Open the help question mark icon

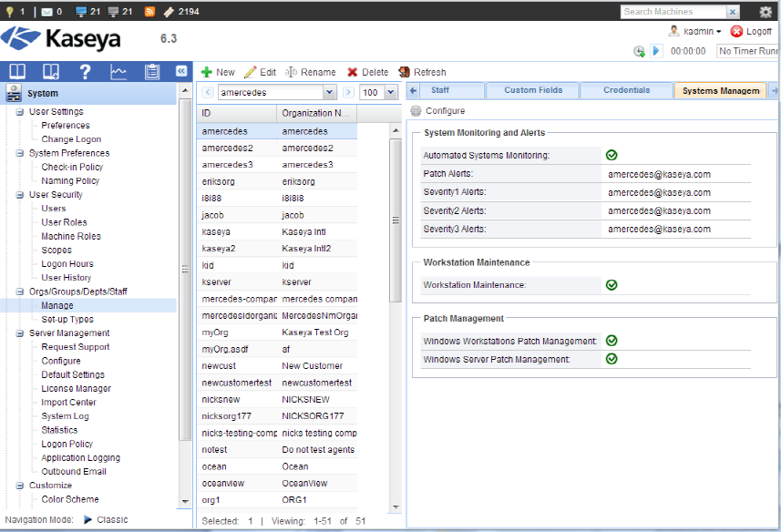click(x=85, y=71)
